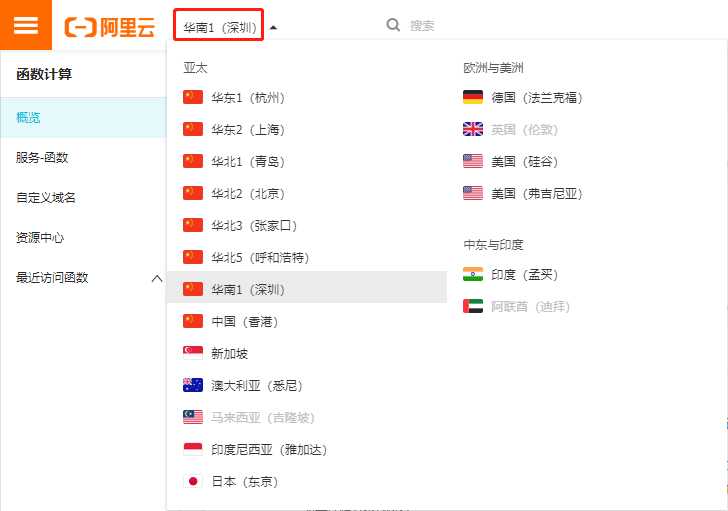Viewport: 728px width, 511px height.
Task: Click the 欧洲与美洲 group heading
Action: pos(493,68)
